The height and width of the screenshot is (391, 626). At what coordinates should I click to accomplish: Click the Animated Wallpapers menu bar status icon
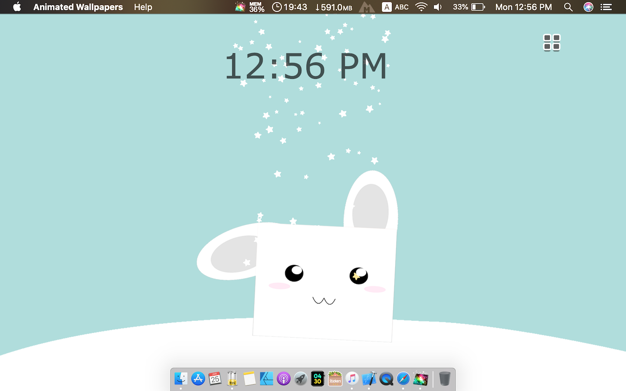[x=240, y=7]
